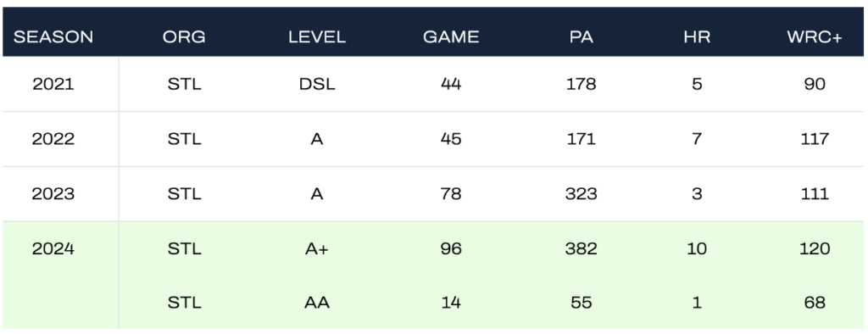Click the home run value 10
The image size is (868, 334).
point(697,248)
